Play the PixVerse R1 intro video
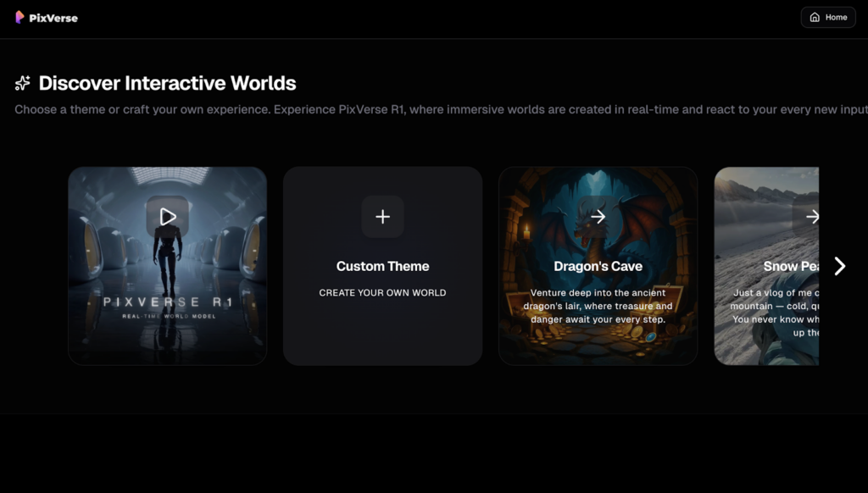The width and height of the screenshot is (868, 493). coord(168,217)
